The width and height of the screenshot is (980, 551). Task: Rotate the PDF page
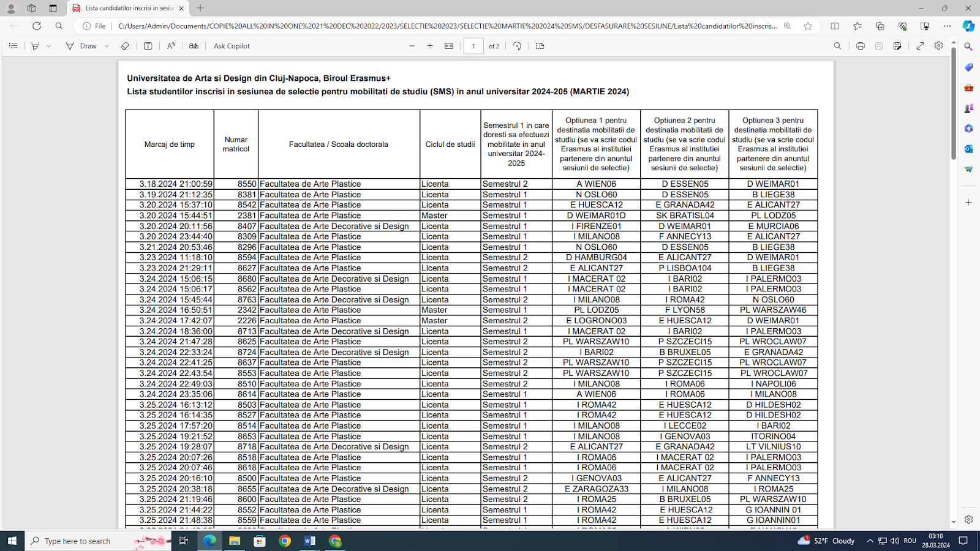[517, 46]
